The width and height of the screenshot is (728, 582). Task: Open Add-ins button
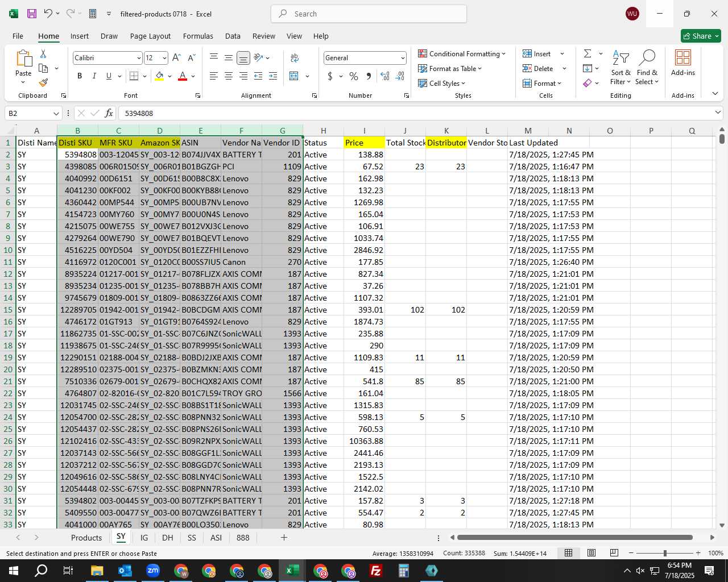[683, 63]
